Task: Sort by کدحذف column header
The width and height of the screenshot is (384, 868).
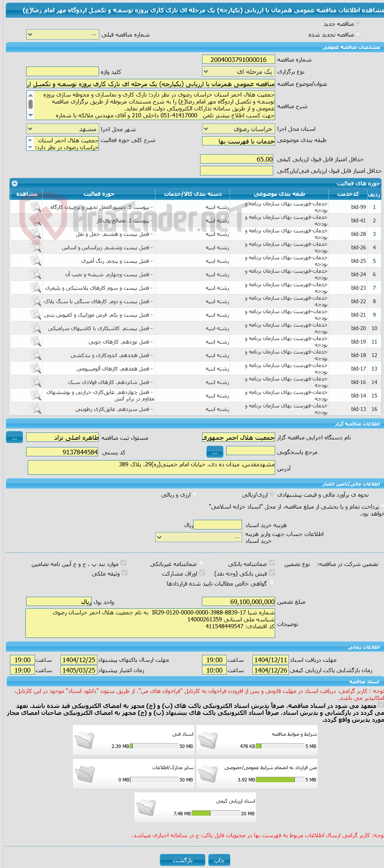Action: [x=348, y=194]
